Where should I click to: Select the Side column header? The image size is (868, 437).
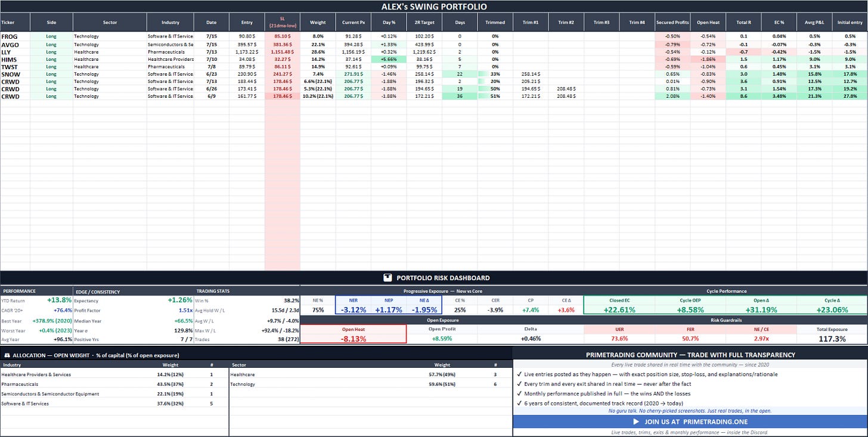coord(51,22)
